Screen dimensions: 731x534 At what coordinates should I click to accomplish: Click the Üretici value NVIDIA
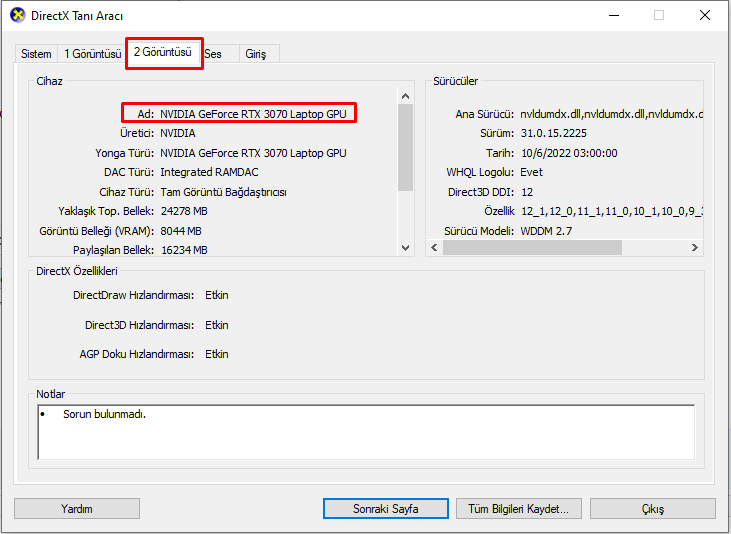coord(178,133)
